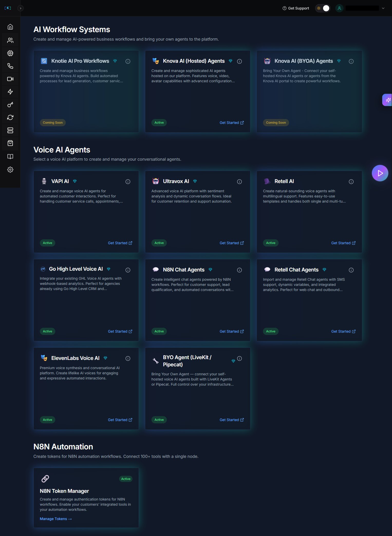392x536 pixels.
Task: Show info for N8N Chat Agents card
Action: [x=239, y=270]
